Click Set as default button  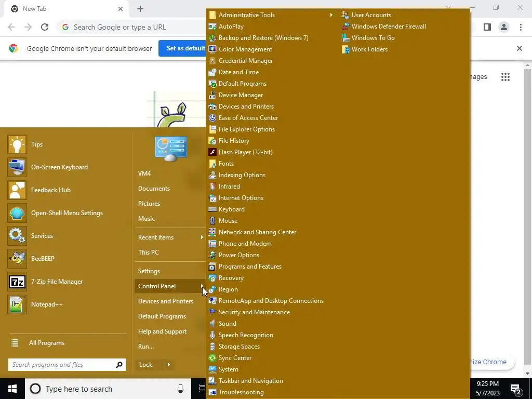click(182, 48)
